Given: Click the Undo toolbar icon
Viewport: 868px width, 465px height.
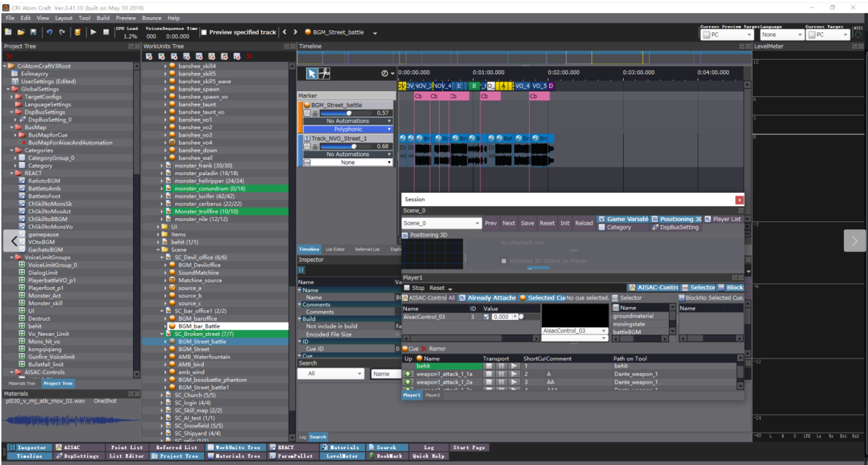Looking at the screenshot, I should tap(49, 32).
